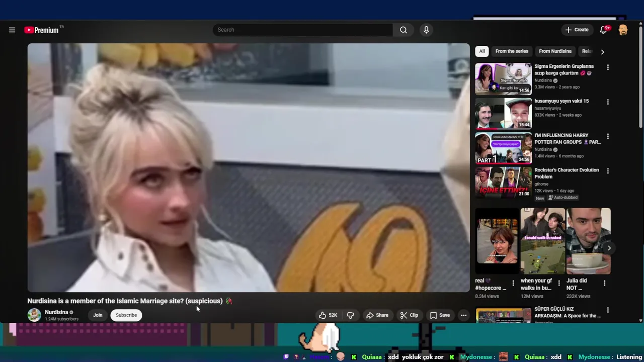The image size is (644, 362).
Task: Save video to playlist
Action: coord(440,315)
